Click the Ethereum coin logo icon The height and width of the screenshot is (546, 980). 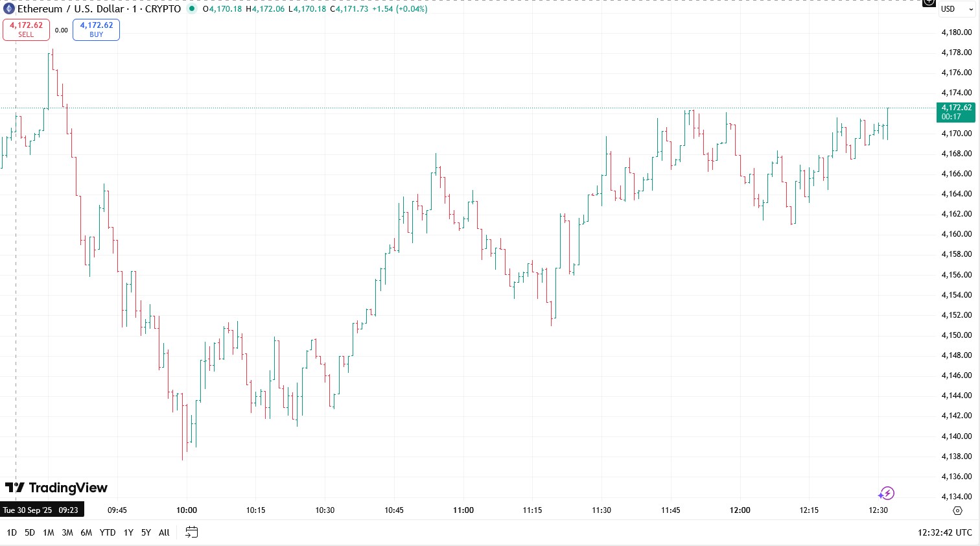pyautogui.click(x=9, y=9)
